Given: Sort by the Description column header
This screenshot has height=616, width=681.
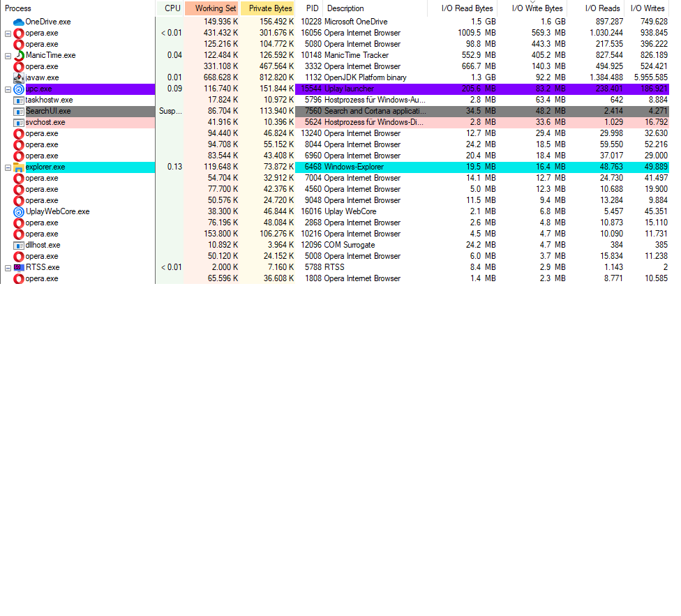Looking at the screenshot, I should (375, 8).
